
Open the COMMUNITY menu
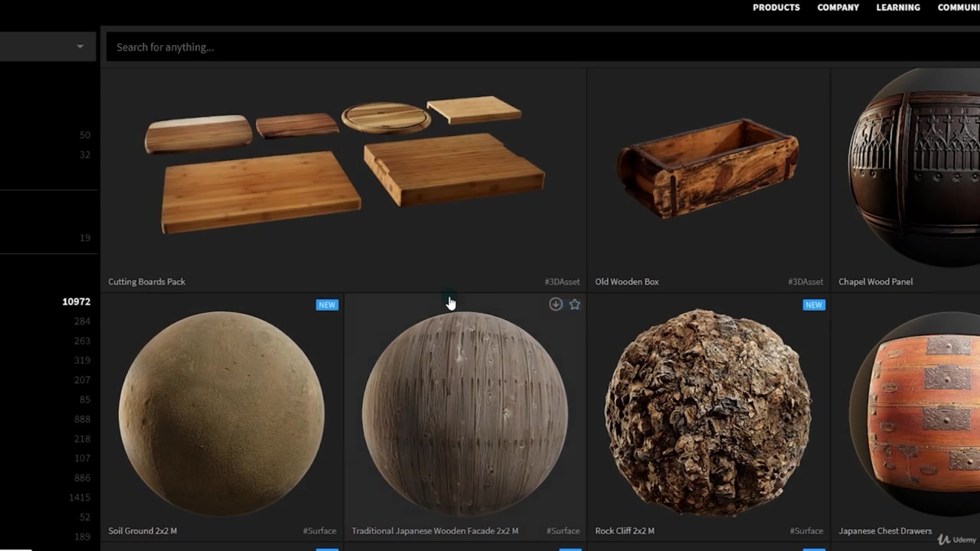(959, 8)
